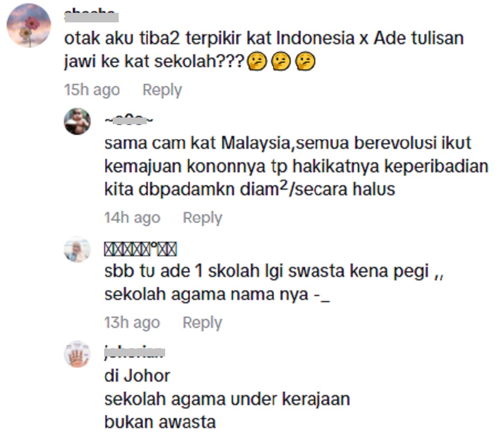Click the hand drawing avatar
The image size is (504, 437).
tap(77, 354)
